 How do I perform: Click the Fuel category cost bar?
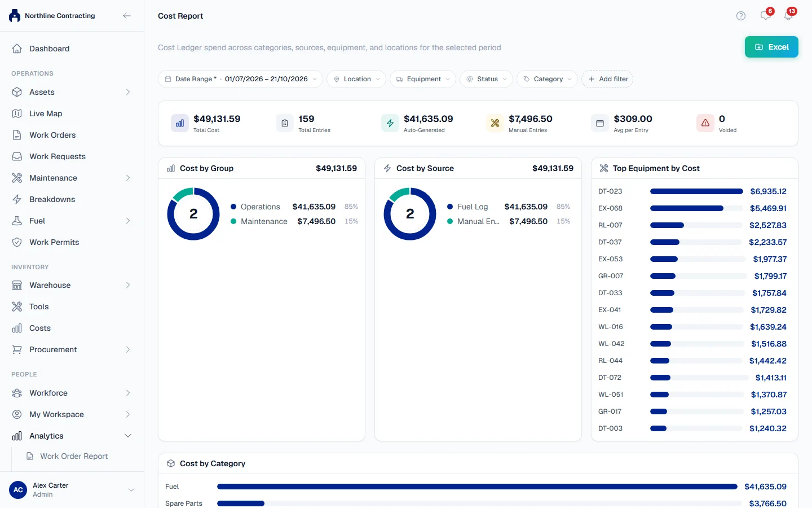tap(477, 487)
